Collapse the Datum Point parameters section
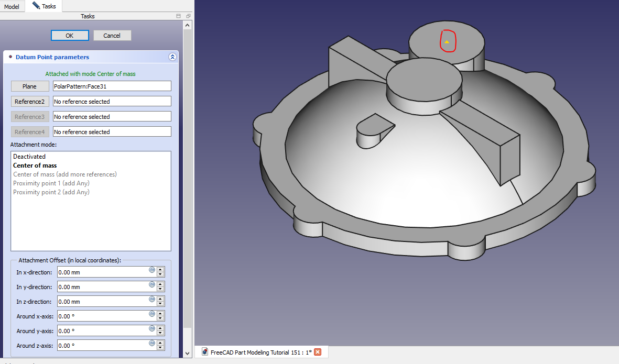 [x=172, y=57]
